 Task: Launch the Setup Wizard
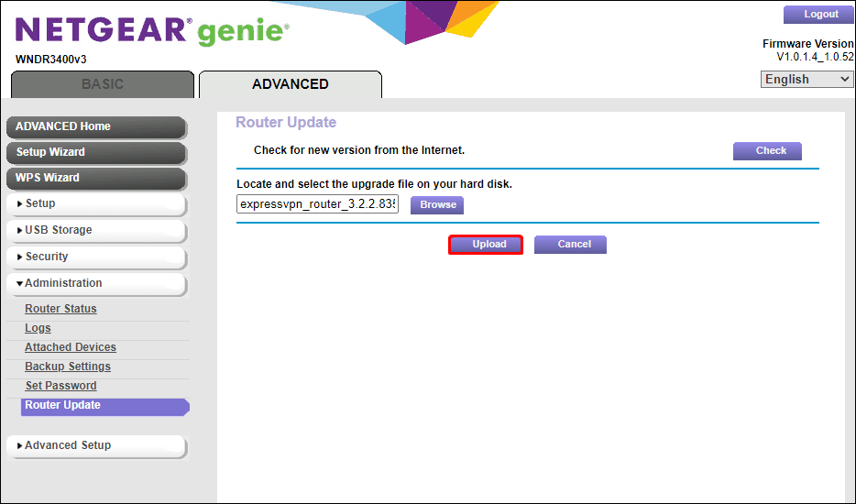(96, 152)
